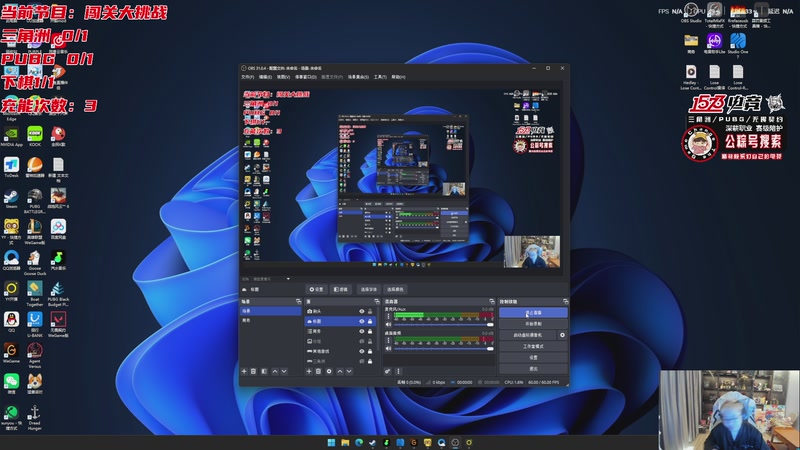Screen dimensions: 800x450
Task: Mute the 桌面音频 speaker icon
Action: 388,348
